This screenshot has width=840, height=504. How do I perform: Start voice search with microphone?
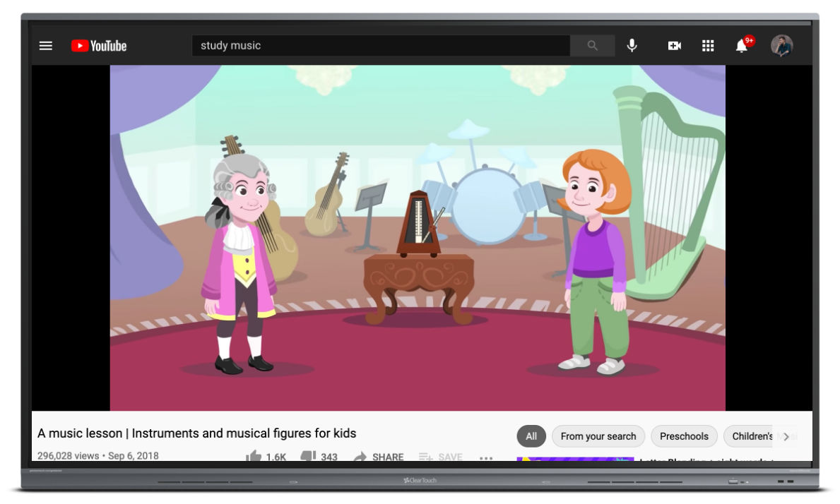coord(632,46)
